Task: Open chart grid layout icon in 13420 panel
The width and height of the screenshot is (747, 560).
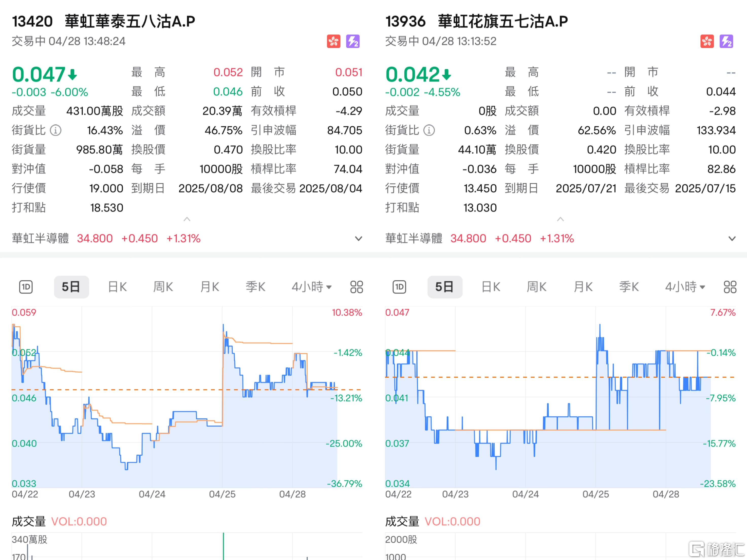Action: pos(357,287)
